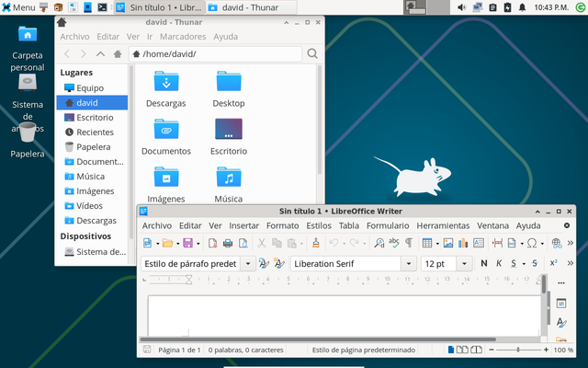588x368 pixels.
Task: Toggle formatting marks (¶) display
Action: (x=409, y=243)
